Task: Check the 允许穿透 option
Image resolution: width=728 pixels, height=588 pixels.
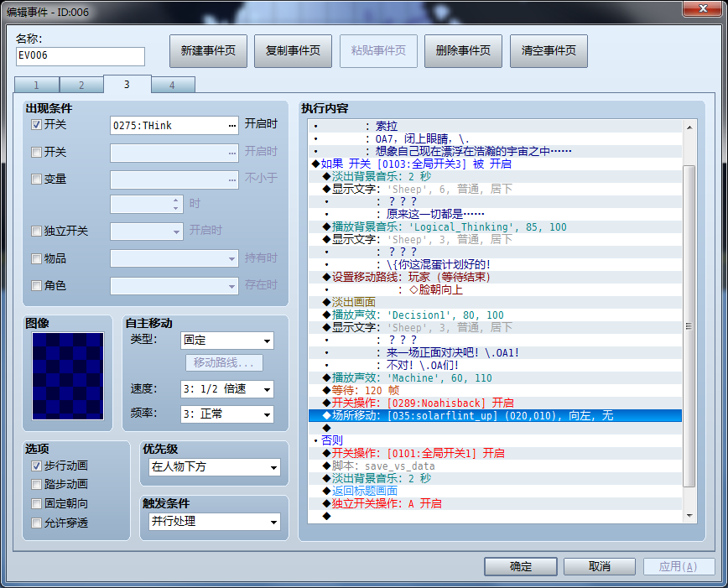Action: [x=36, y=523]
